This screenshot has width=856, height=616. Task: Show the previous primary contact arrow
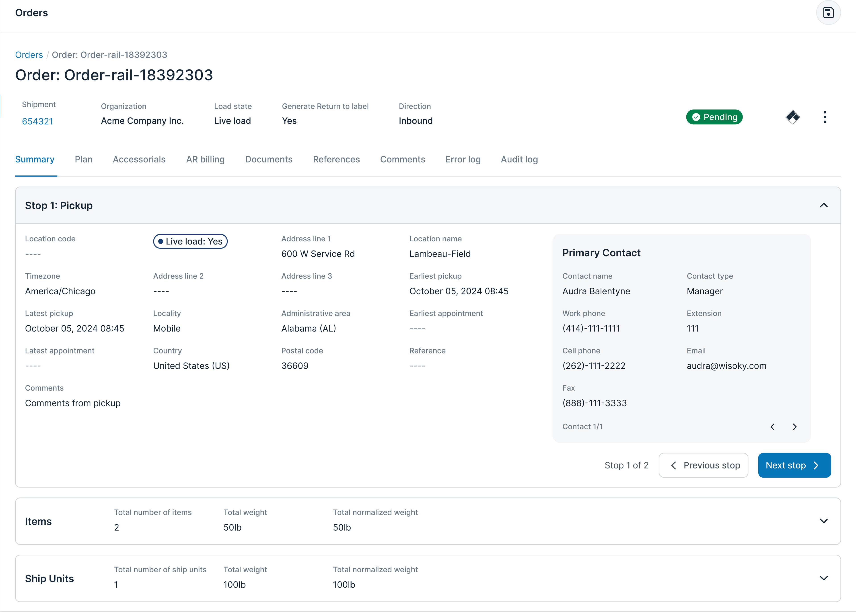point(772,427)
